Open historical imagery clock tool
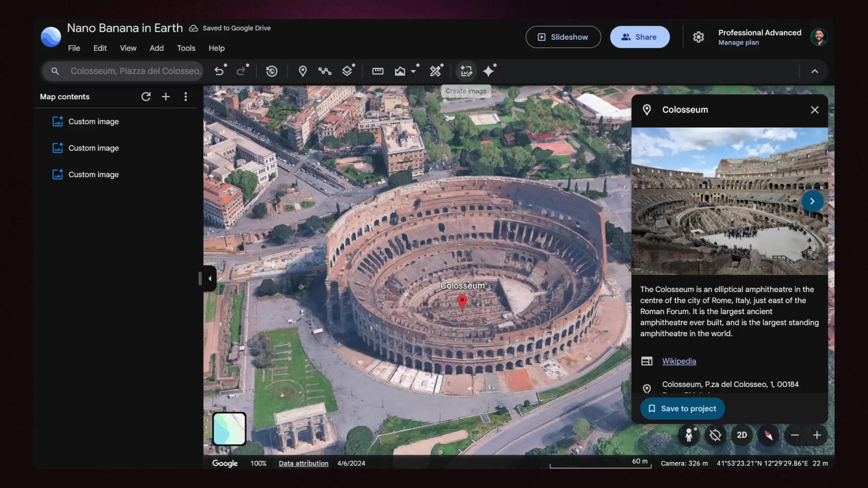This screenshot has width=868, height=488. point(272,71)
